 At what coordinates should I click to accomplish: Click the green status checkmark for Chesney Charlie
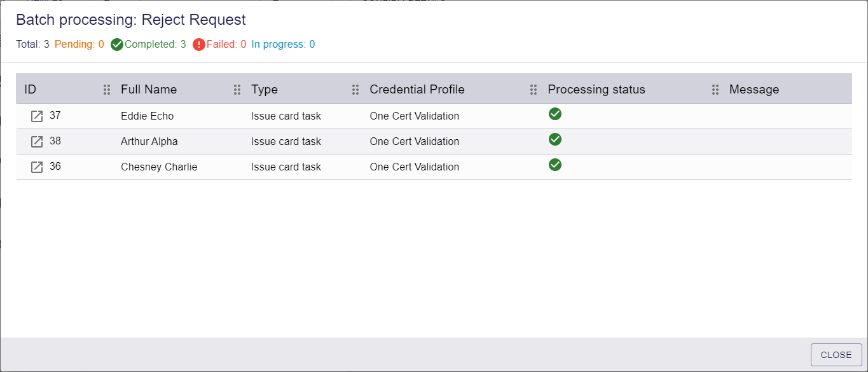(x=555, y=165)
